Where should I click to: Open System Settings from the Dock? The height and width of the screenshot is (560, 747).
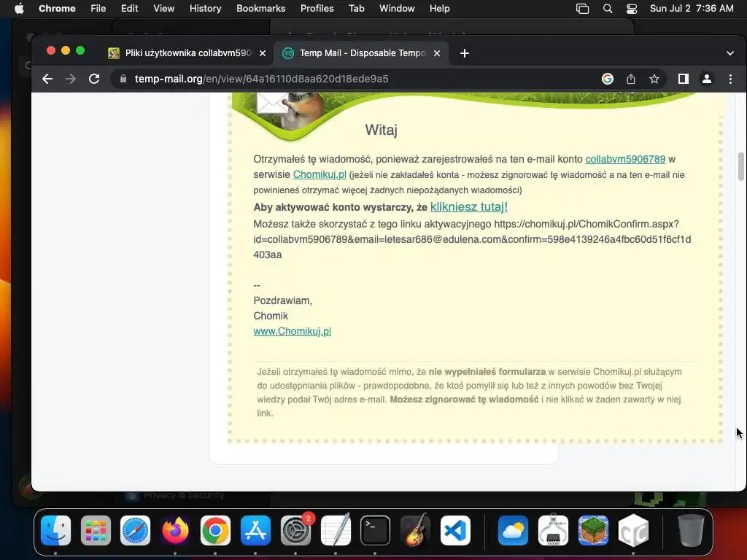click(296, 531)
